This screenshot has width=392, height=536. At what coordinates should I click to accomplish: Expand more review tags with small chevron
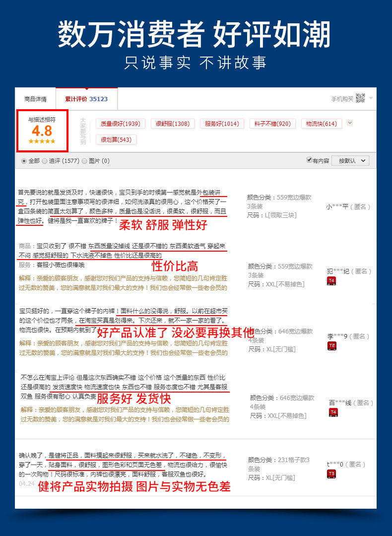[350, 123]
